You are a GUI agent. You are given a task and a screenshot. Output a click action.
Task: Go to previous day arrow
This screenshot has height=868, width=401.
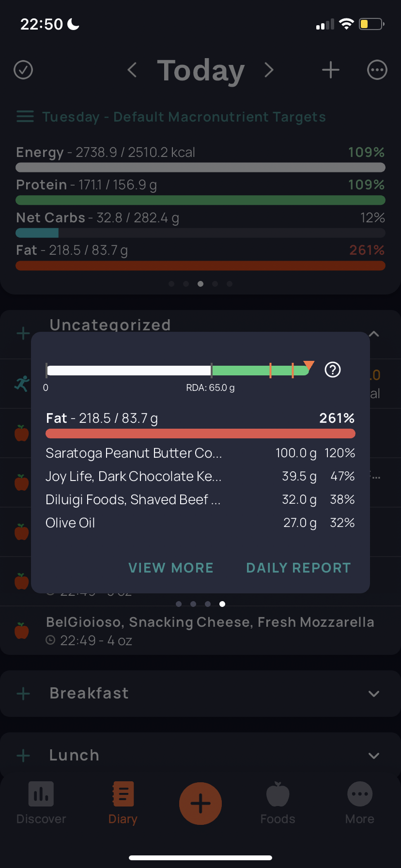(x=132, y=70)
